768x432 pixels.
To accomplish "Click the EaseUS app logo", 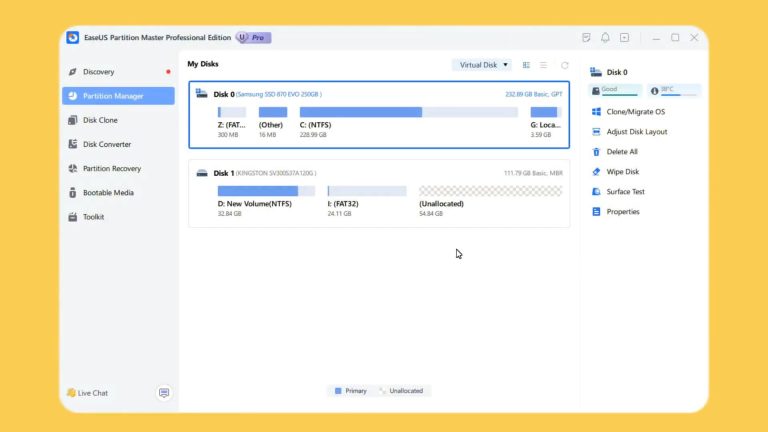I will (x=72, y=37).
